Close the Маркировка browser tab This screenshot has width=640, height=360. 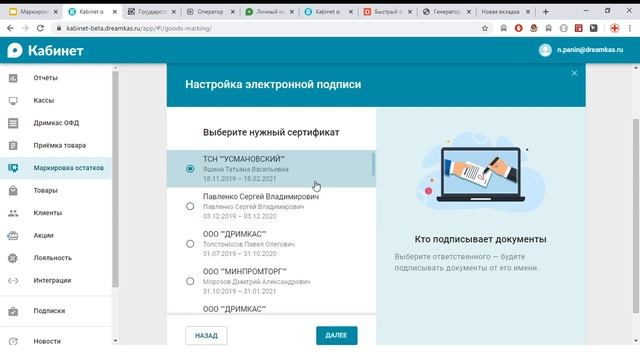tap(56, 12)
